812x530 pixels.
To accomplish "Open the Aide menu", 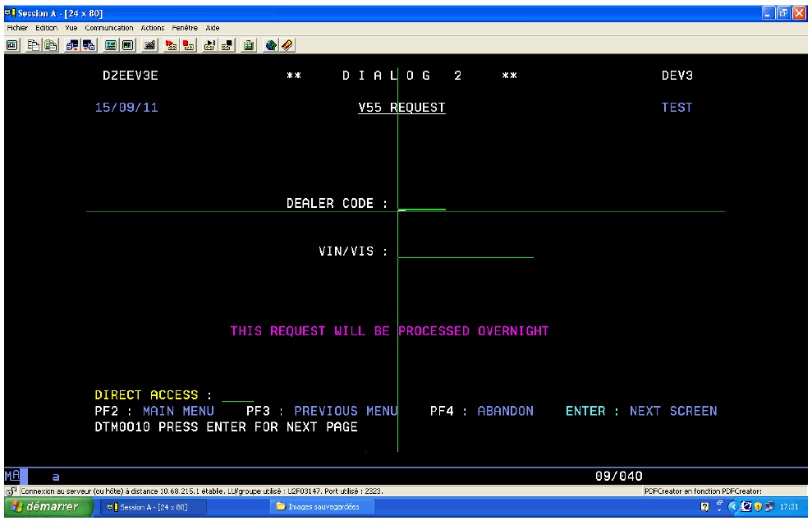I will pyautogui.click(x=213, y=28).
